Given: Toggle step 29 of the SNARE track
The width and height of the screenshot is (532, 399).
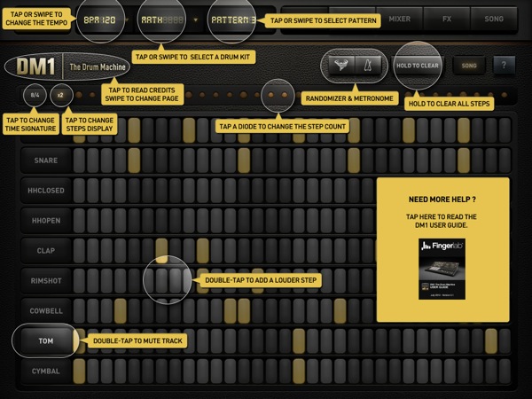Looking at the screenshot, I should click(x=464, y=160).
